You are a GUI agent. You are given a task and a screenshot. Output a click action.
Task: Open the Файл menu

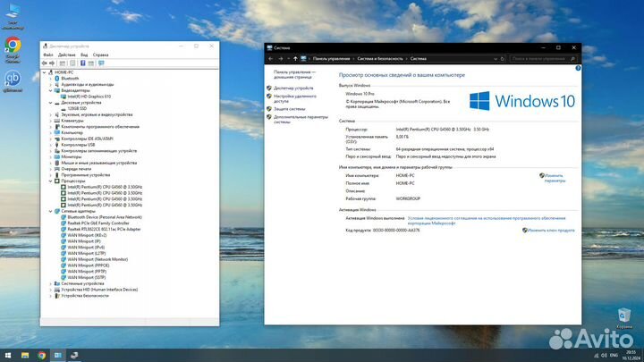pyautogui.click(x=47, y=55)
